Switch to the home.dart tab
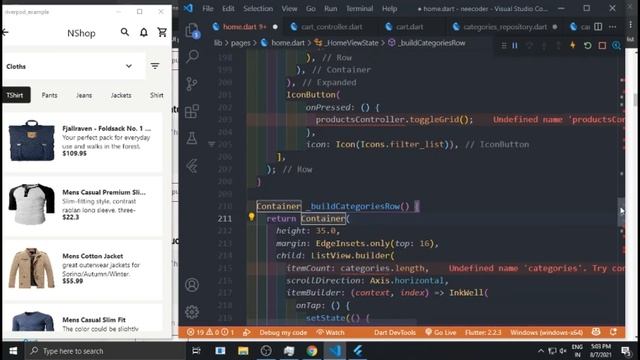640x360 pixels. [x=244, y=27]
